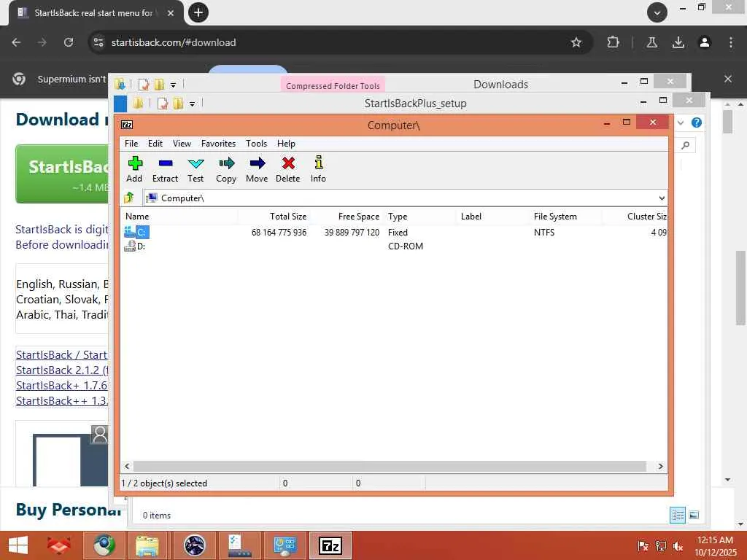Open the Tools menu
Image resolution: width=747 pixels, height=560 pixels.
pyautogui.click(x=256, y=144)
